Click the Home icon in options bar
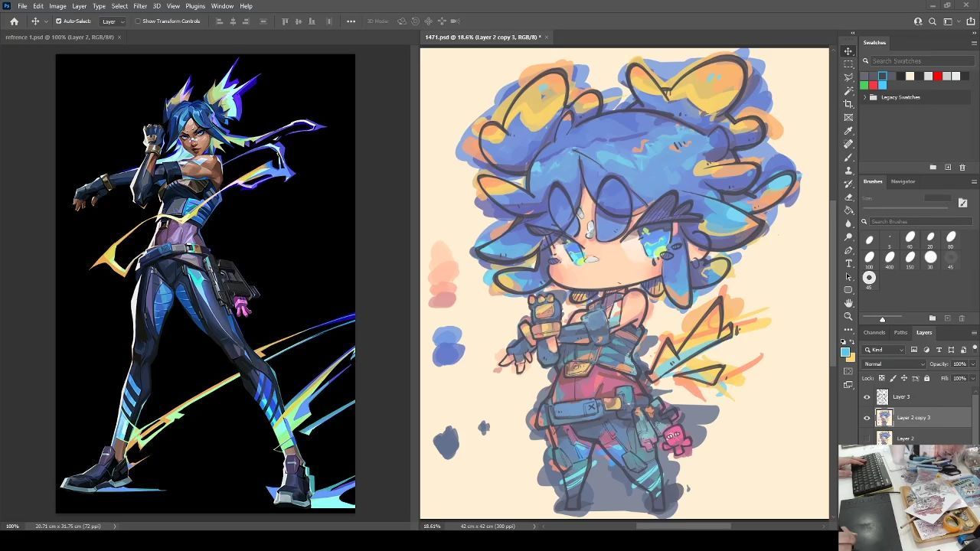 (x=14, y=21)
